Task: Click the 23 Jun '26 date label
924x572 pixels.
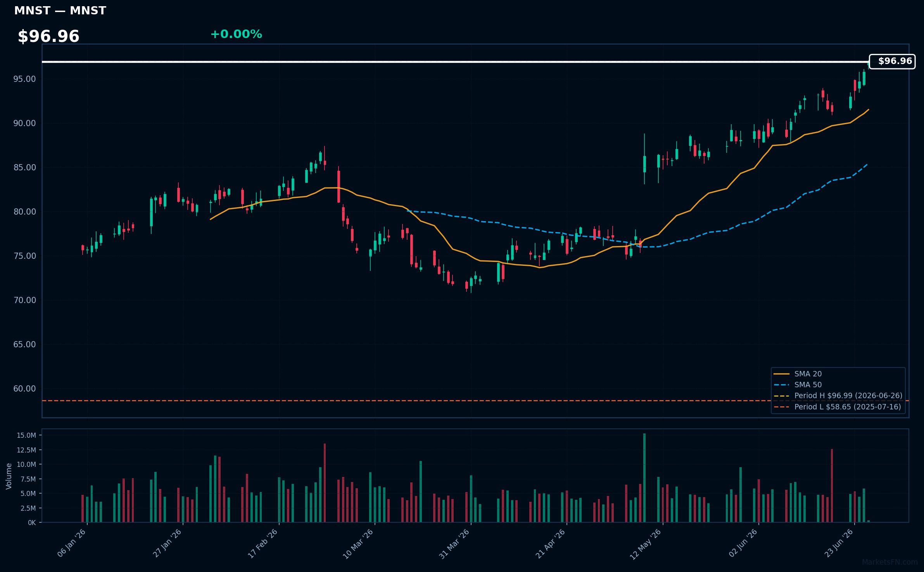Action: click(x=839, y=543)
